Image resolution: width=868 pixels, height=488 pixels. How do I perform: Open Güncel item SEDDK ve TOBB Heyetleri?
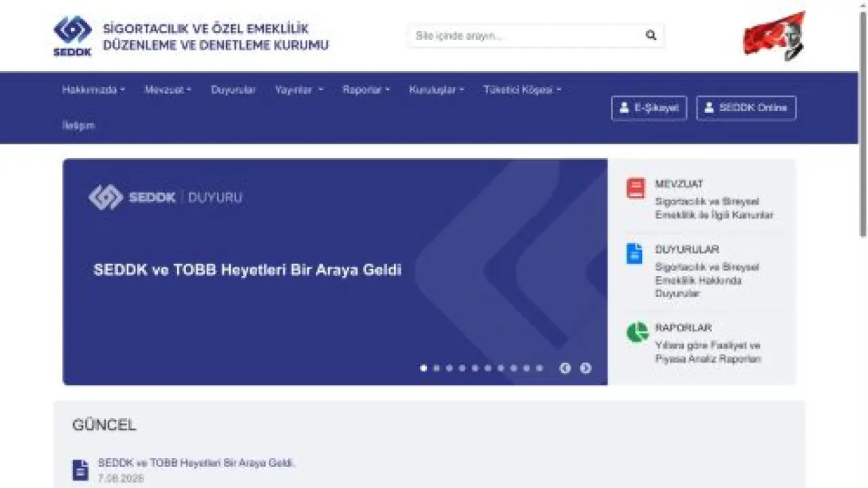tap(197, 463)
